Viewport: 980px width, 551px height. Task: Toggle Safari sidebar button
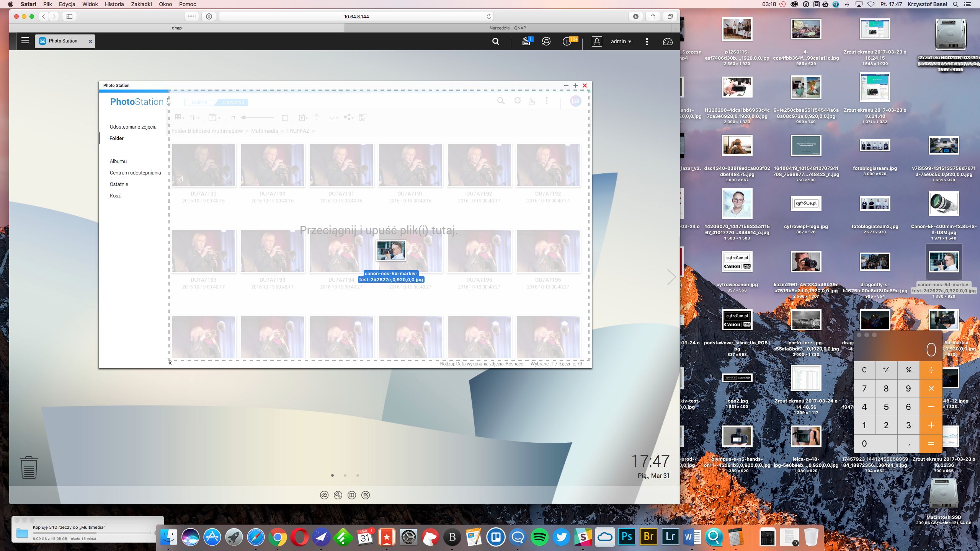[x=69, y=16]
